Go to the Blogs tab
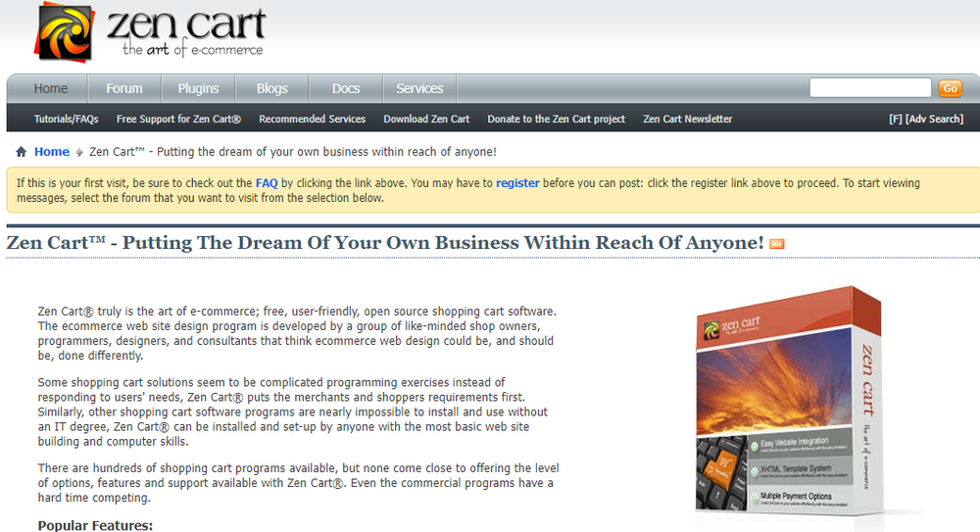The width and height of the screenshot is (980, 532). 271,89
